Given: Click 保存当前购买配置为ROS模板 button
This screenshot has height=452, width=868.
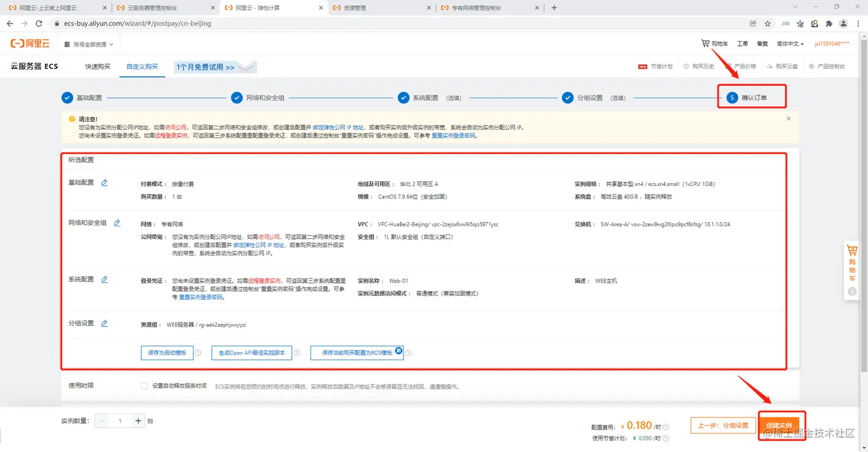Looking at the screenshot, I should click(357, 353).
